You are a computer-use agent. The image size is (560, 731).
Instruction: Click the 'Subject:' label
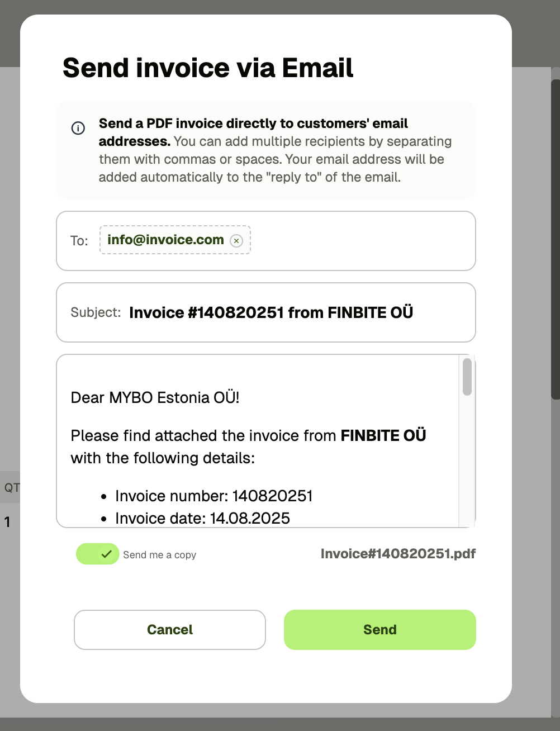[96, 312]
